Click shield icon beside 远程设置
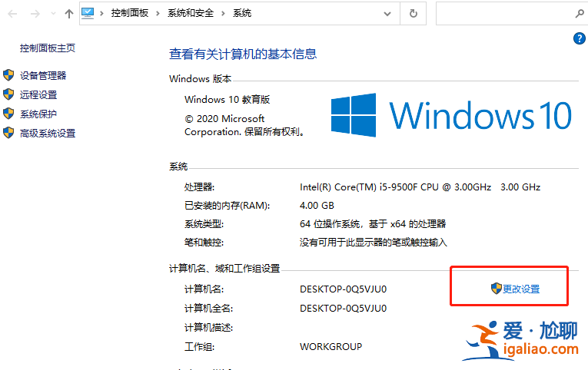588x370 pixels. click(x=8, y=94)
